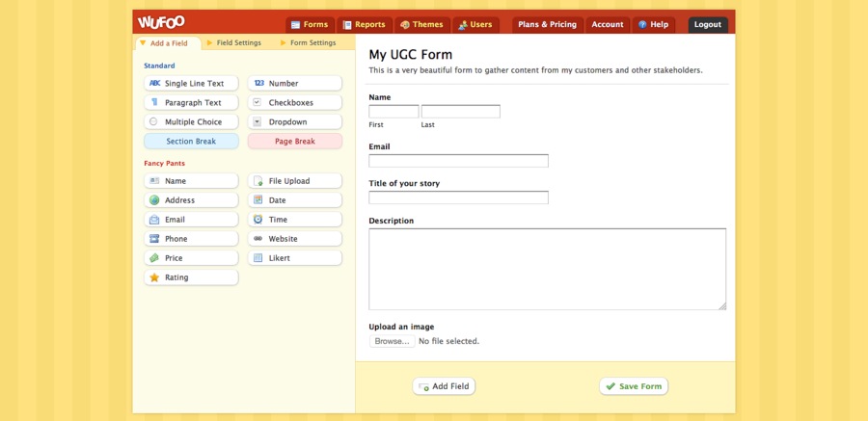868x421 pixels.
Task: Add a Checkboxes field
Action: pyautogui.click(x=295, y=103)
